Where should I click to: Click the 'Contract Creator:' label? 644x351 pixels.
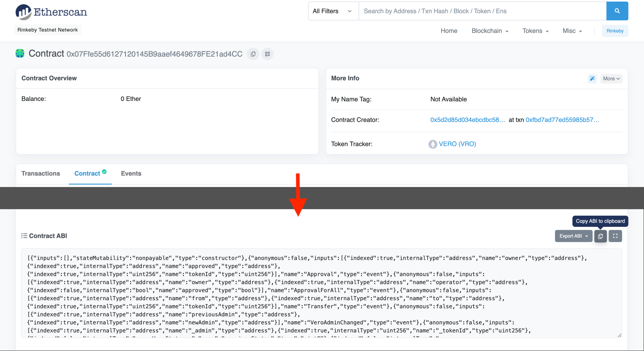[355, 120]
